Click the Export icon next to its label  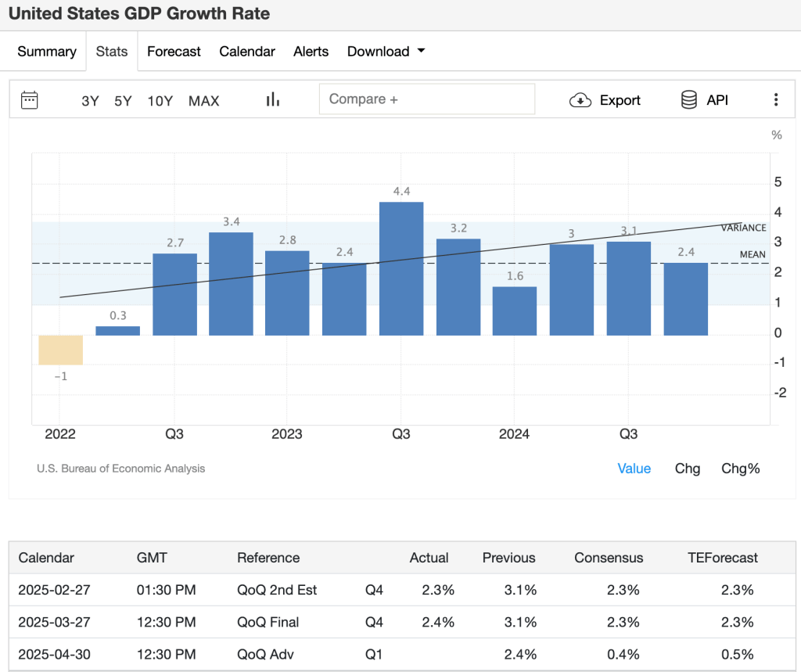point(580,100)
